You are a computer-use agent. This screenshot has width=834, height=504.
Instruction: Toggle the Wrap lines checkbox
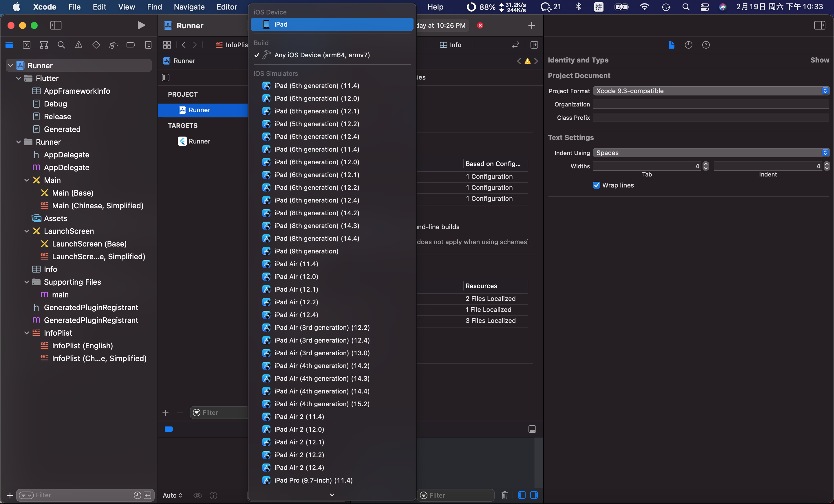click(x=596, y=185)
